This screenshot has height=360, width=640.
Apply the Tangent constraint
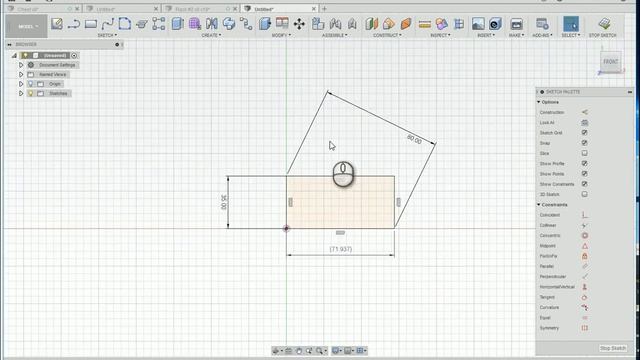point(584,297)
